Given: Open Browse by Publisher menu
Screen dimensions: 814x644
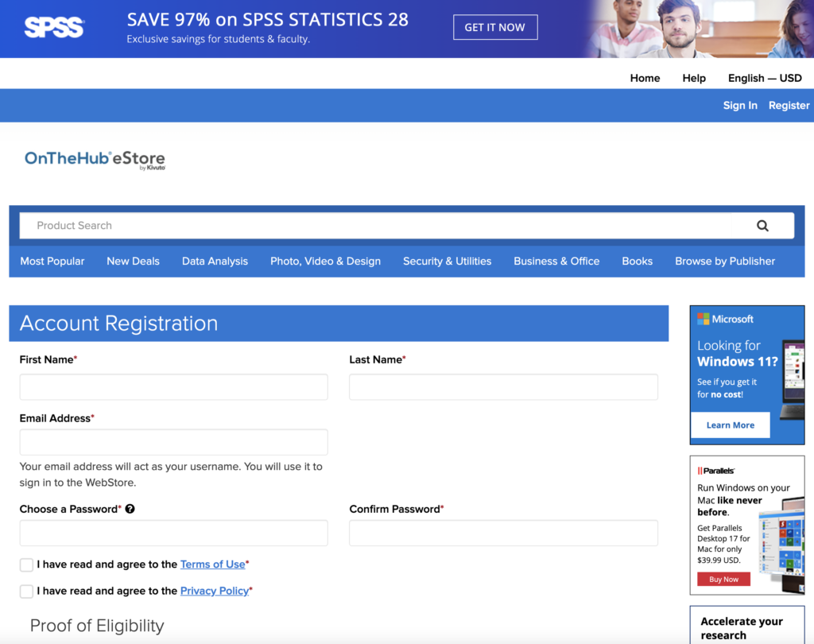Looking at the screenshot, I should click(725, 262).
